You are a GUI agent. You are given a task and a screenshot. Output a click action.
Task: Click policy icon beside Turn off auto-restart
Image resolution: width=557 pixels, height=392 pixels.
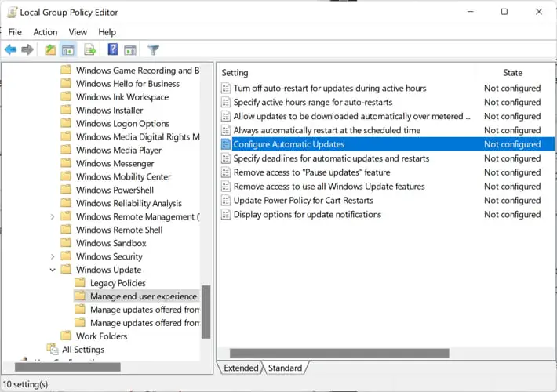(226, 88)
